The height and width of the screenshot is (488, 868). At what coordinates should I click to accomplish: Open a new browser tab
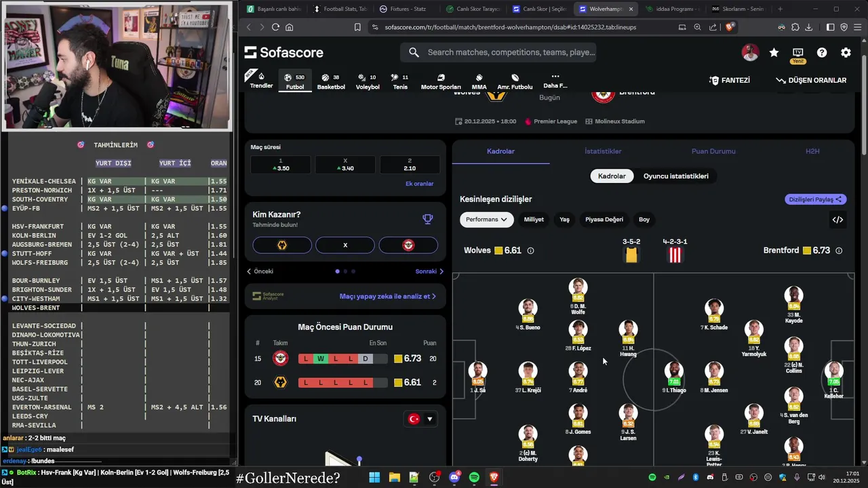click(780, 9)
